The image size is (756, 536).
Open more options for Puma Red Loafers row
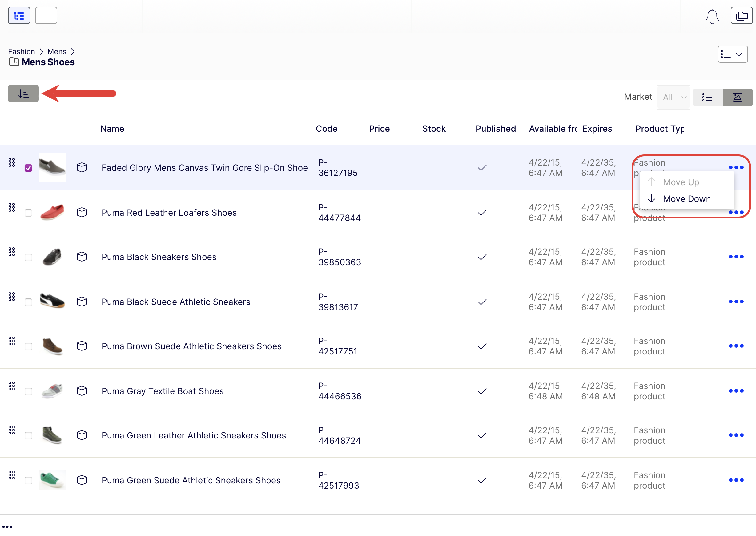pyautogui.click(x=736, y=212)
